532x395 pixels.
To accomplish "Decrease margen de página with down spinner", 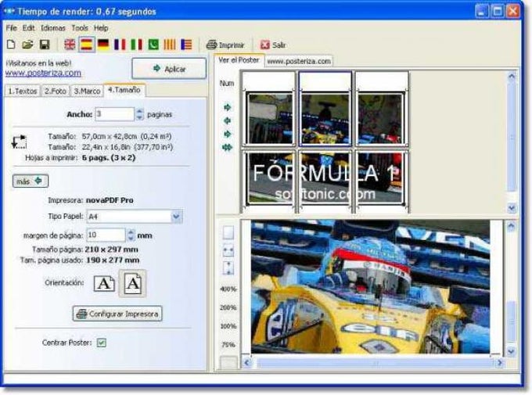I will [x=131, y=239].
